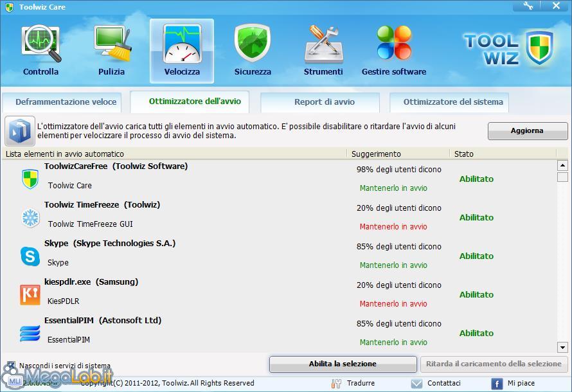Image resolution: width=572 pixels, height=392 pixels.
Task: Click Abilitato status for Toolwiz TimeFreeze
Action: 476,218
